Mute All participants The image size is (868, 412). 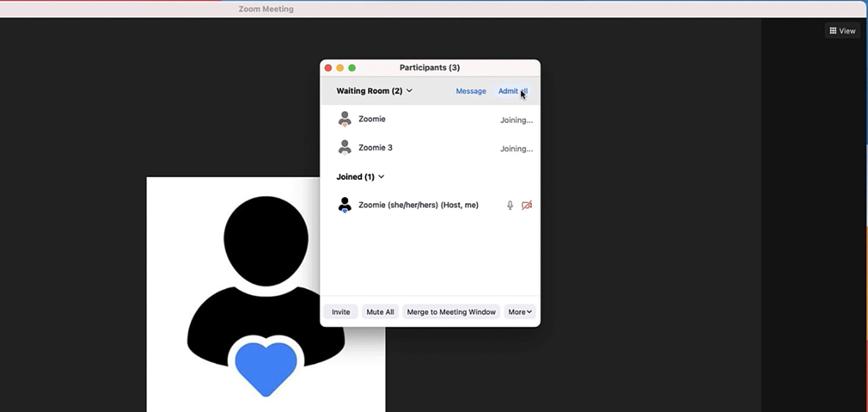coord(380,312)
